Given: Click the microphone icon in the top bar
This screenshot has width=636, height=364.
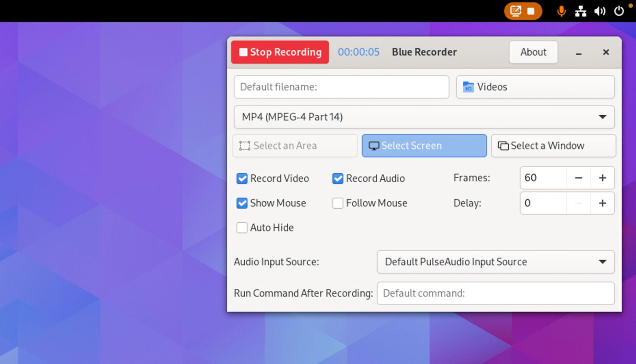Looking at the screenshot, I should pos(561,11).
